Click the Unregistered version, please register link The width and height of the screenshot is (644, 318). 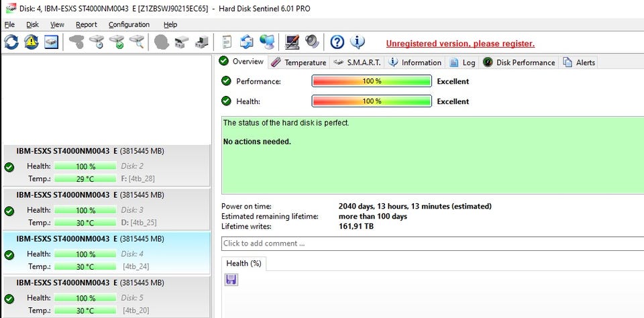(460, 44)
